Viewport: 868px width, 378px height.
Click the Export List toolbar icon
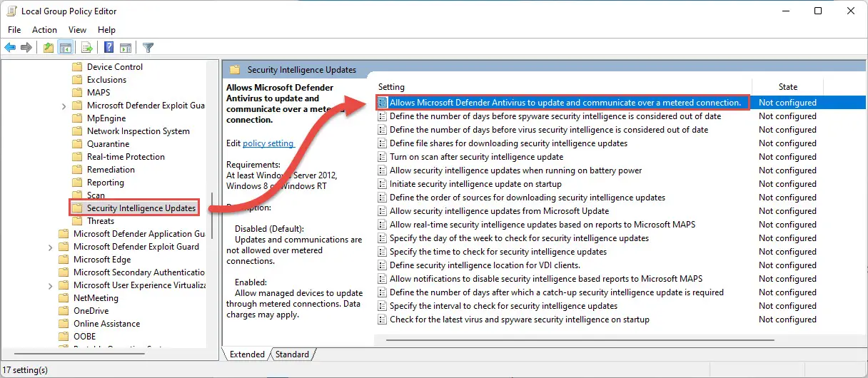(87, 48)
